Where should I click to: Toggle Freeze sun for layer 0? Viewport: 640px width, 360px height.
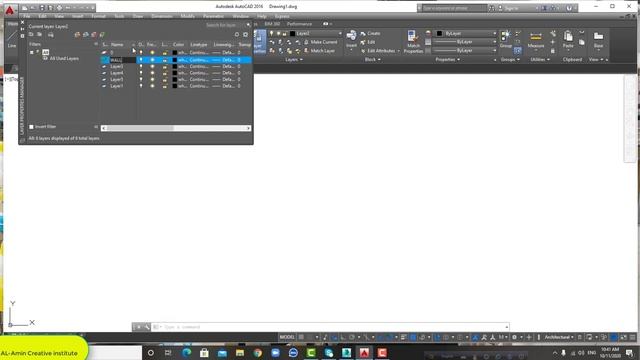point(152,53)
